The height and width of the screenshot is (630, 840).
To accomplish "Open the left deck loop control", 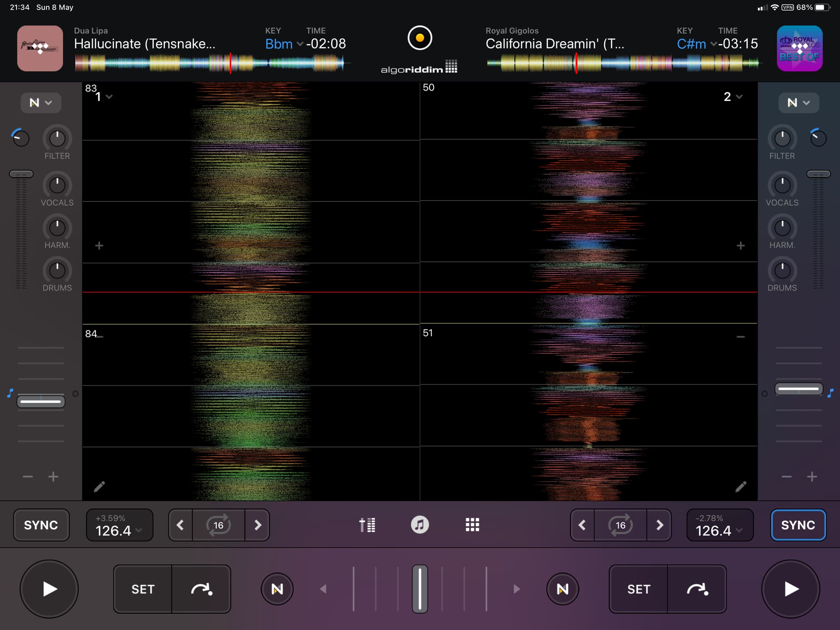I will point(218,525).
